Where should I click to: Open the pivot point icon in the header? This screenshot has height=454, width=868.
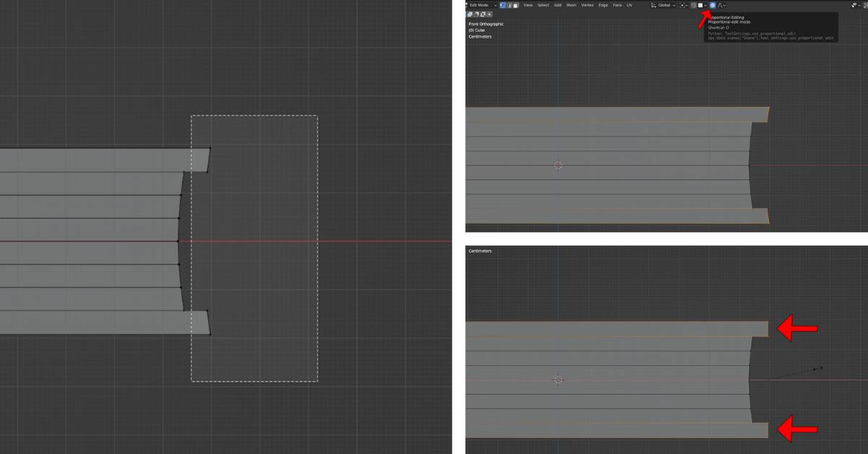[684, 5]
